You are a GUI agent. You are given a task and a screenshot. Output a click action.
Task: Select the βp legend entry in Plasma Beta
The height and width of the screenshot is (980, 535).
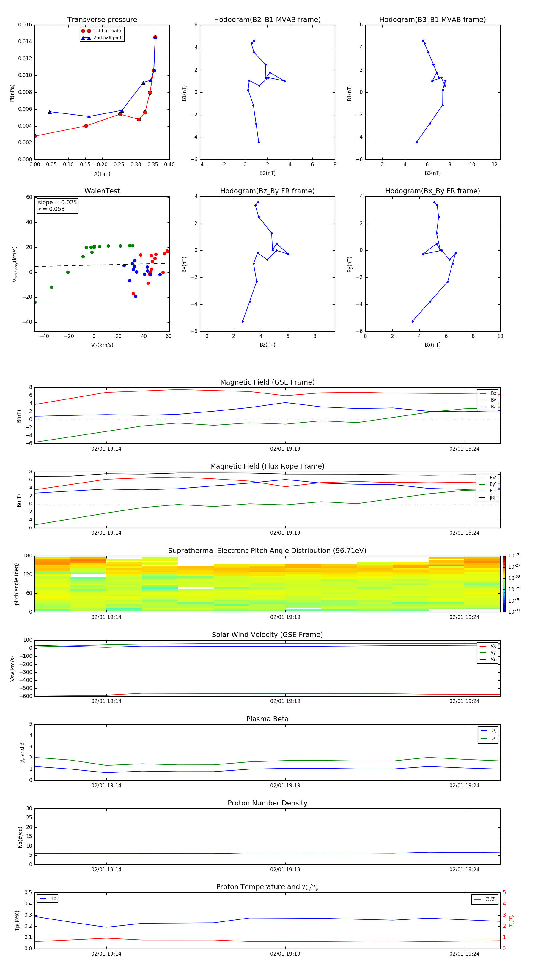pos(488,731)
